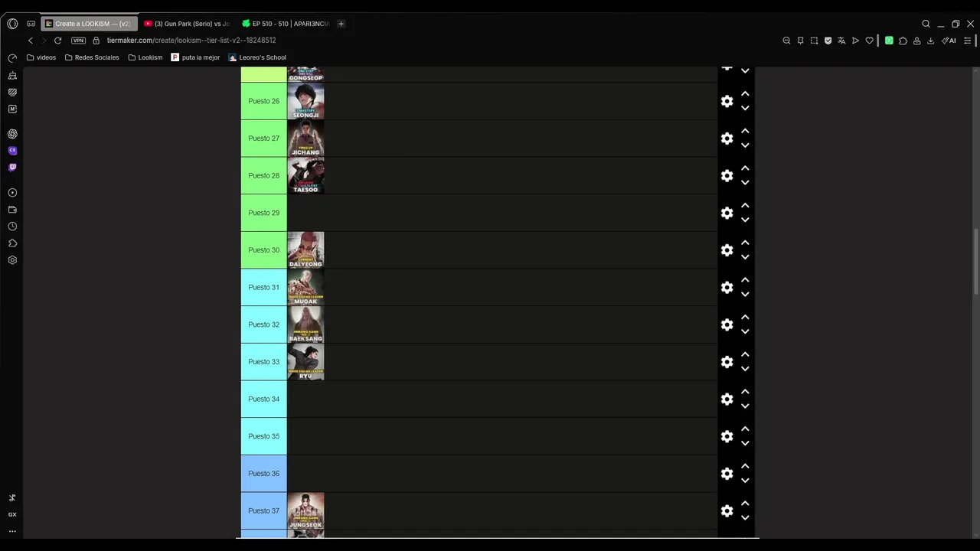Open Twitch in the sidebar

[x=12, y=168]
